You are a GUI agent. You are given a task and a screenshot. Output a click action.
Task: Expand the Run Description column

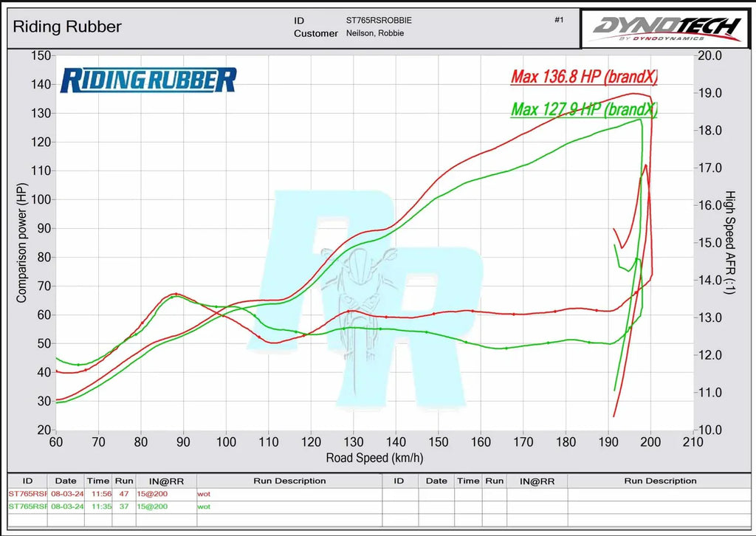[291, 481]
